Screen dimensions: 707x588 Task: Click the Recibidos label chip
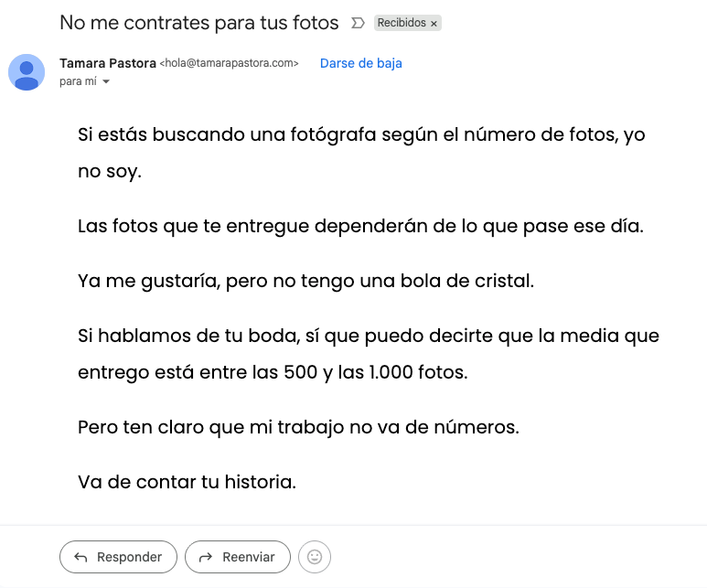(402, 23)
